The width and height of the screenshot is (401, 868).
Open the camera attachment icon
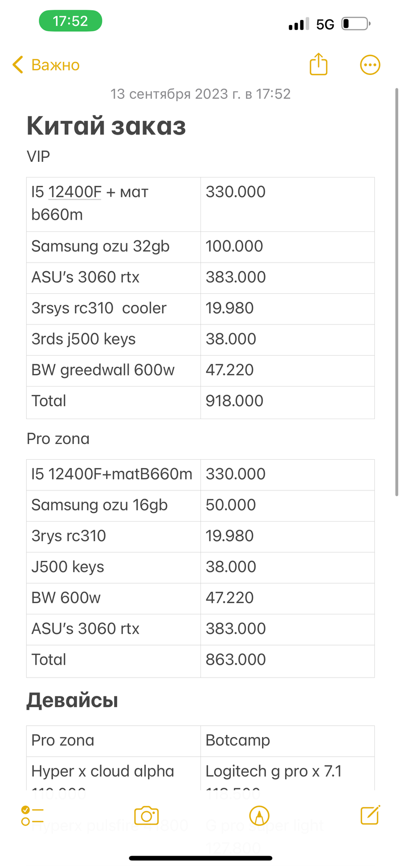147,816
